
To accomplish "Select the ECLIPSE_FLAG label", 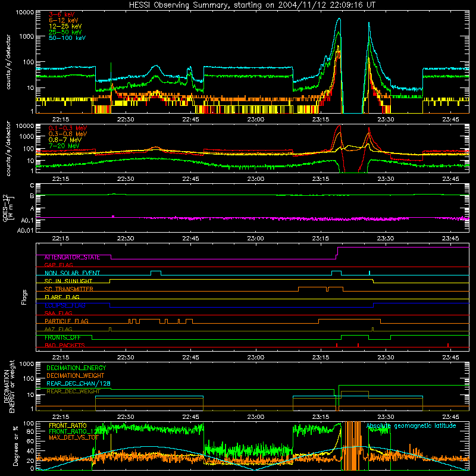I will coord(65,305).
